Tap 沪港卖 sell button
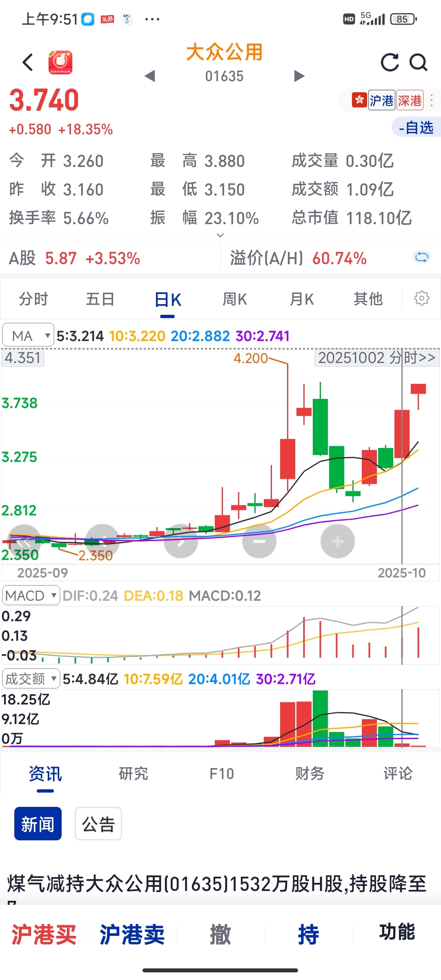The image size is (441, 980). click(x=132, y=935)
